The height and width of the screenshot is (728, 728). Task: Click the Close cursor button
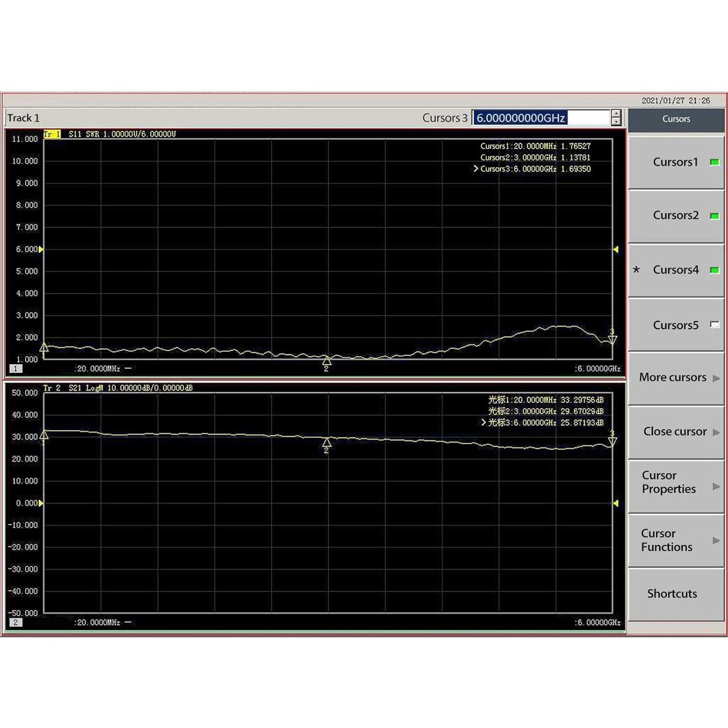coord(676,431)
